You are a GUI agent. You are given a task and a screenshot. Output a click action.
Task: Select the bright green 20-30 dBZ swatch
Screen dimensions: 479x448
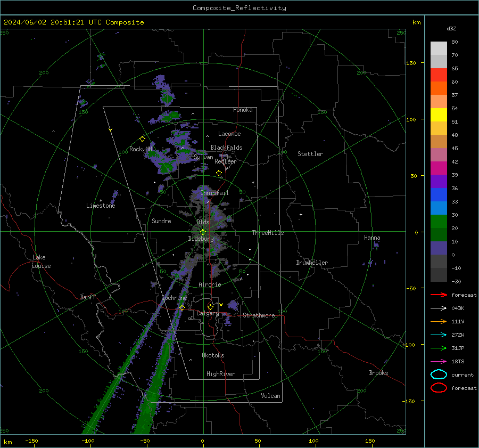pos(439,222)
